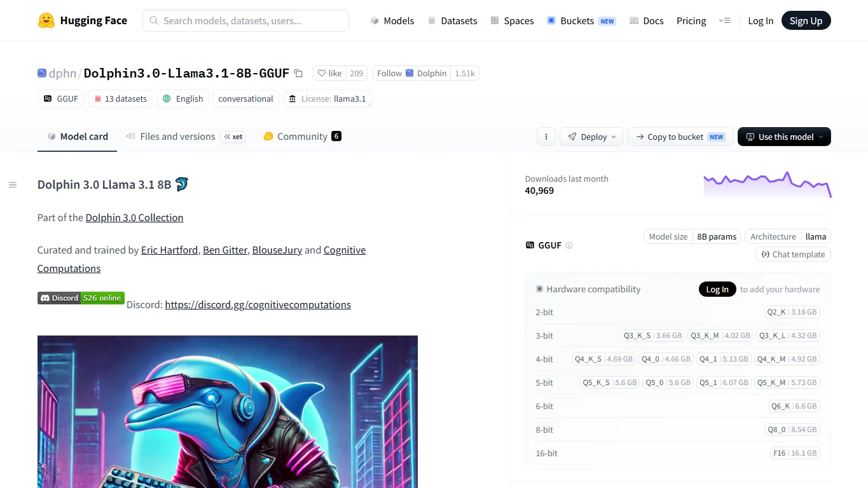Focus the search models input field
The width and height of the screenshot is (868, 488).
245,20
